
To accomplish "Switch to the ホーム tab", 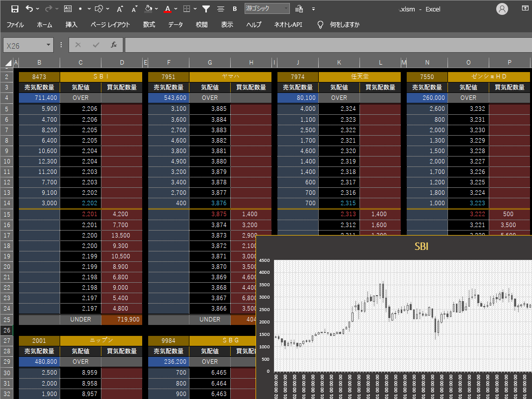I will click(x=44, y=24).
